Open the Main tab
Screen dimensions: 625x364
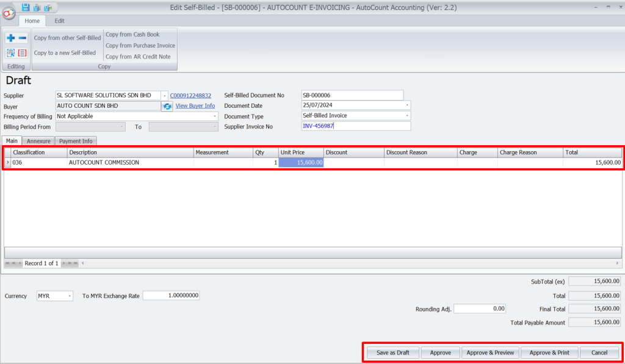[x=12, y=141]
